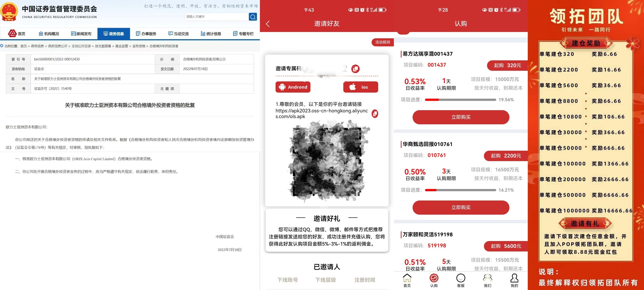Screen dimensions: 644x290
Task: Tap 立即购买 for 易方达瑞享混001437
Action: point(461,117)
